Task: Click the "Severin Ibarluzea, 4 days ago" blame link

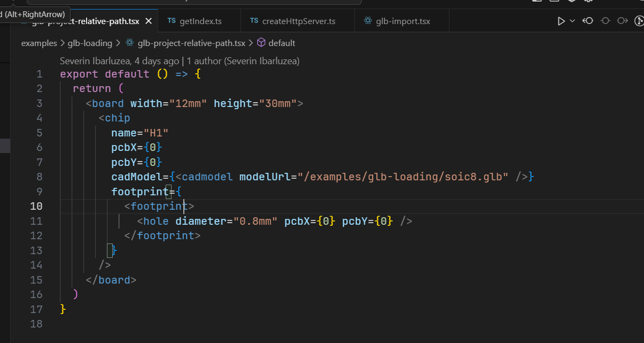Action: point(119,60)
